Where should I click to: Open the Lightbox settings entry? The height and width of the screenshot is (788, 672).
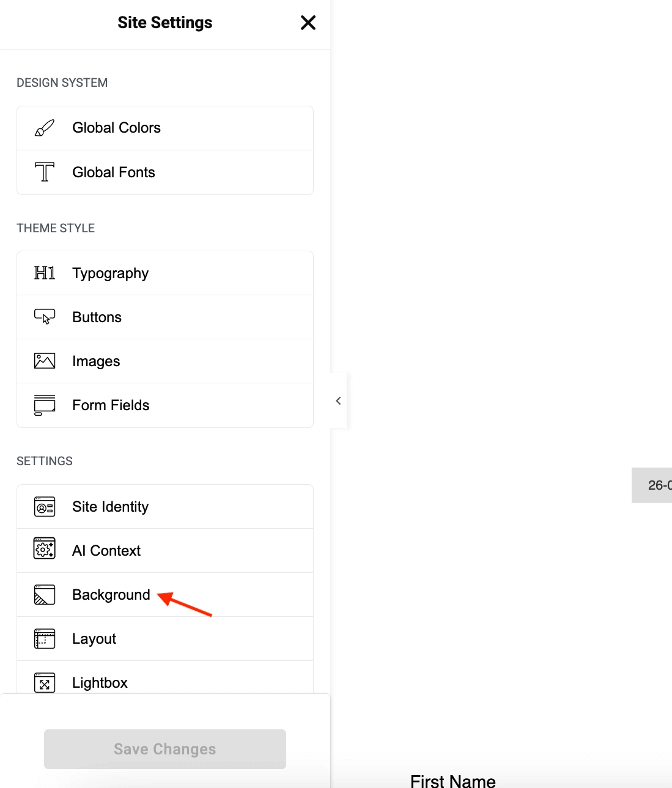100,682
